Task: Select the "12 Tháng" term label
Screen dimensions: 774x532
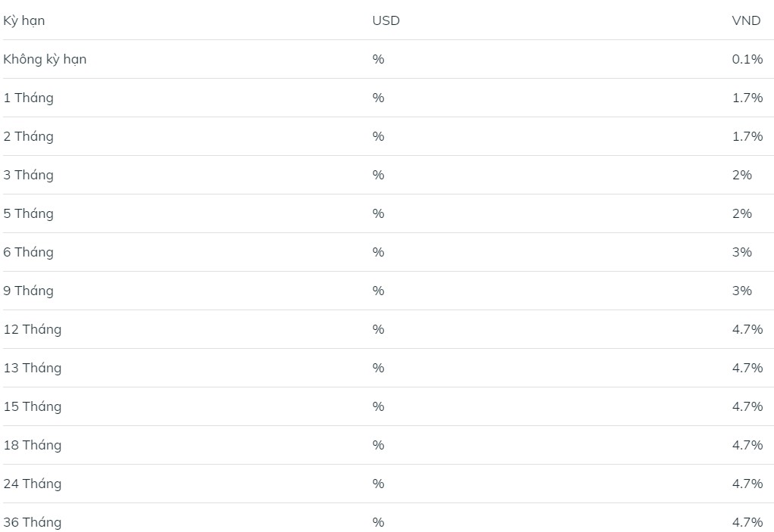Action: point(33,329)
